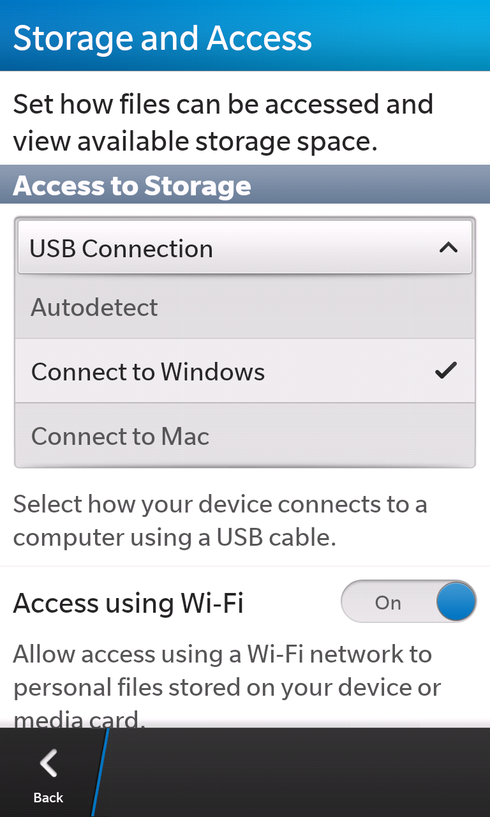
Task: Choose Connect to Mac
Action: pyautogui.click(x=245, y=435)
